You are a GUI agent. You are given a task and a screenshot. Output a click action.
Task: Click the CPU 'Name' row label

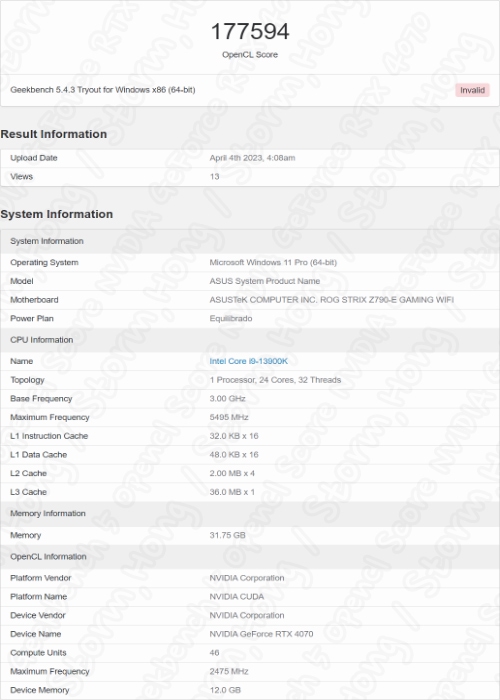coord(21,361)
